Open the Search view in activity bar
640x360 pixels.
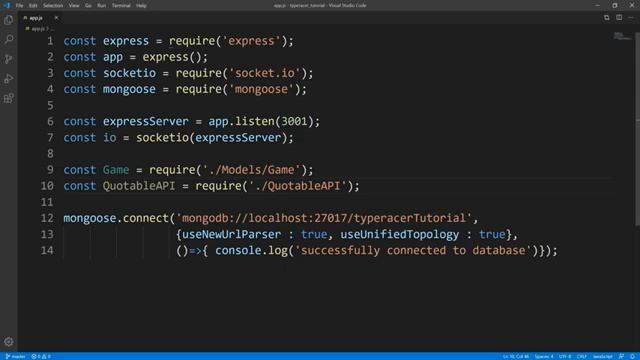point(9,39)
